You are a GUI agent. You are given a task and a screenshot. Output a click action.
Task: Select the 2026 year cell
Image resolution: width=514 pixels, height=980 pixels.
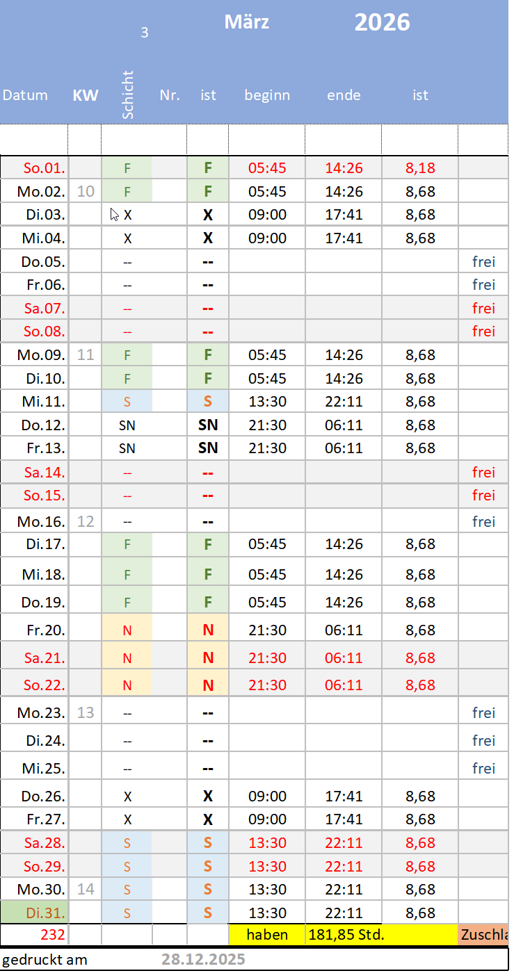tap(382, 22)
